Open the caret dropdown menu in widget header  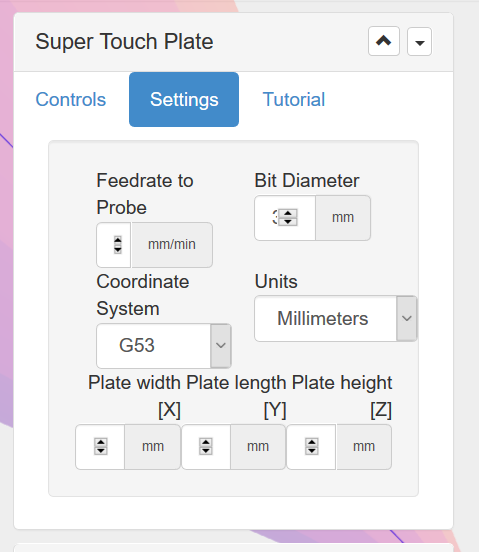point(419,42)
